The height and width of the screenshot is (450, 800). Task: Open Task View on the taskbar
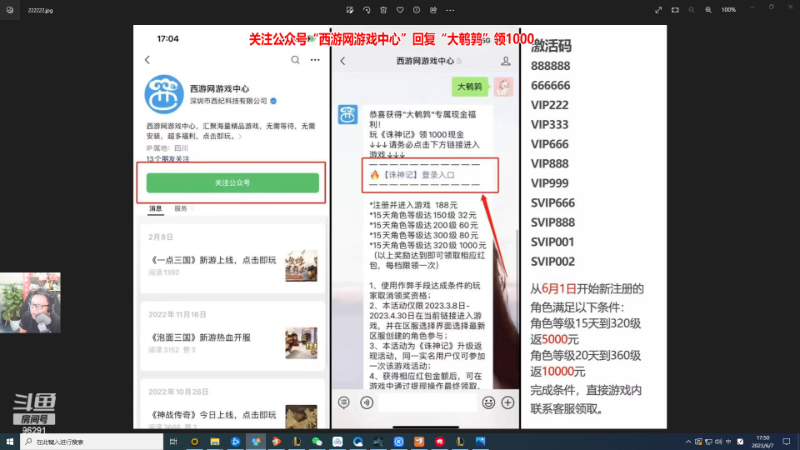[x=173, y=442]
